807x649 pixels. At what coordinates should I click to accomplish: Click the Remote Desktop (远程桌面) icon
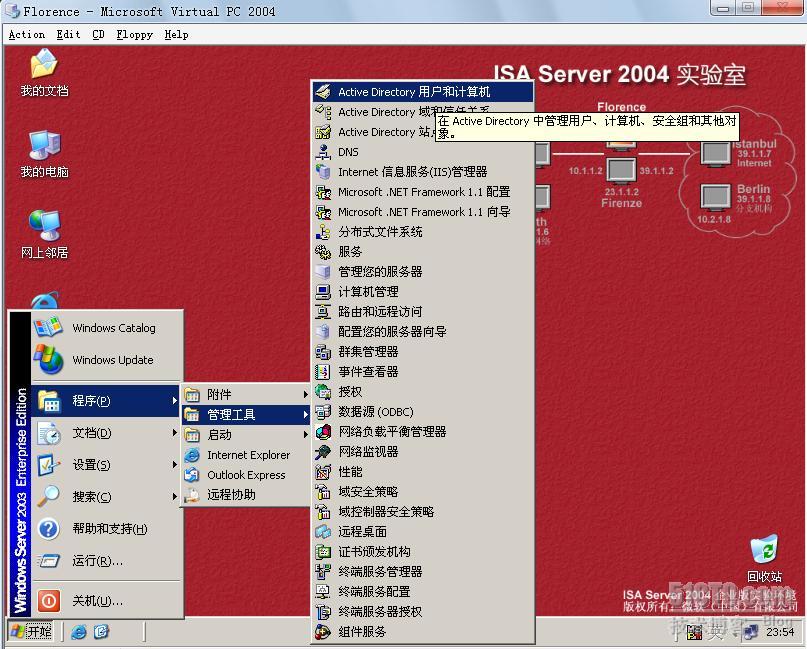click(x=323, y=532)
